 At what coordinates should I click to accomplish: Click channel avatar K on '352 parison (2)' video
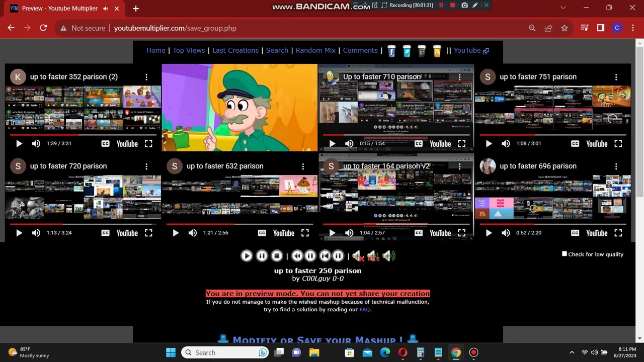[x=18, y=77]
